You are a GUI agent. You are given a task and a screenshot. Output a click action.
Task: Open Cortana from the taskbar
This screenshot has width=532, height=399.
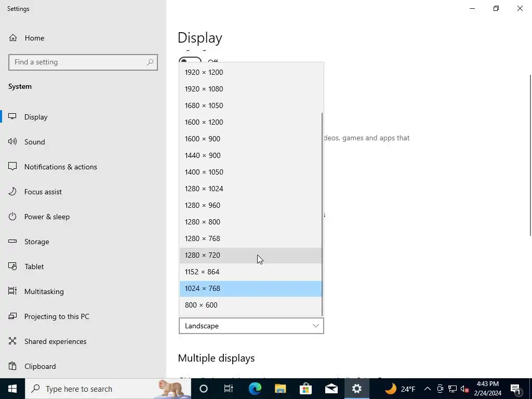click(204, 389)
